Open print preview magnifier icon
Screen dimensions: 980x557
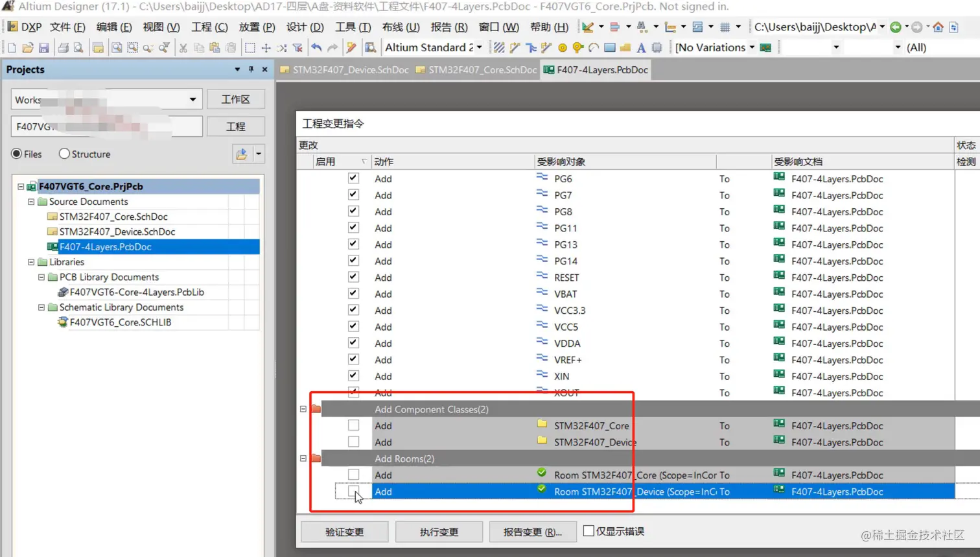78,48
